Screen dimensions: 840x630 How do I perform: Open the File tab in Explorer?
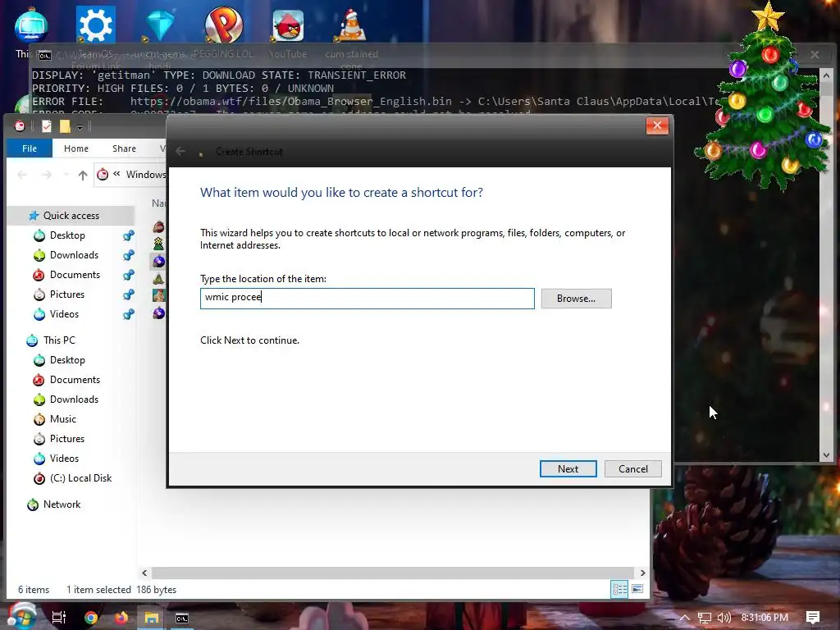point(30,148)
